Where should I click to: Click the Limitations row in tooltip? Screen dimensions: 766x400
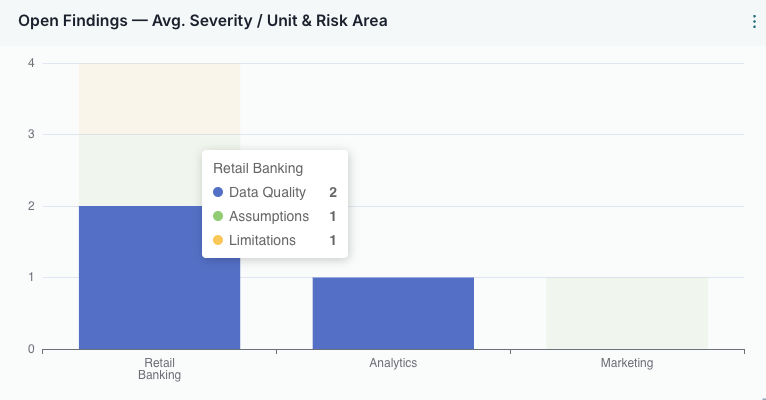coord(262,240)
